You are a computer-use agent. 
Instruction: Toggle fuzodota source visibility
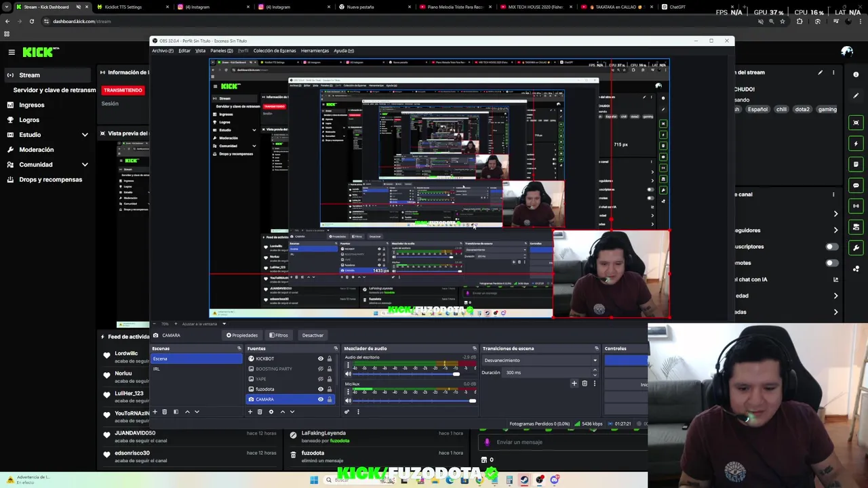(321, 389)
